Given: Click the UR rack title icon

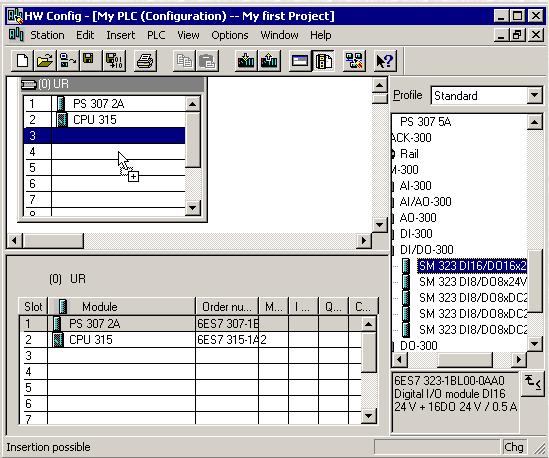Looking at the screenshot, I should [x=29, y=84].
